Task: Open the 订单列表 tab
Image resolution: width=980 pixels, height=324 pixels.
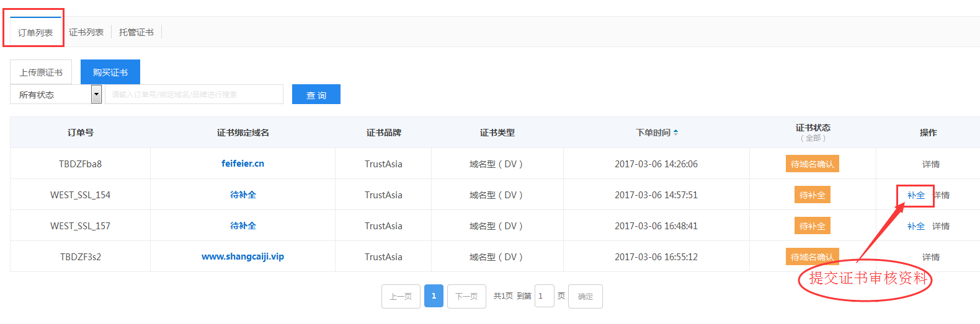Action: tap(35, 32)
